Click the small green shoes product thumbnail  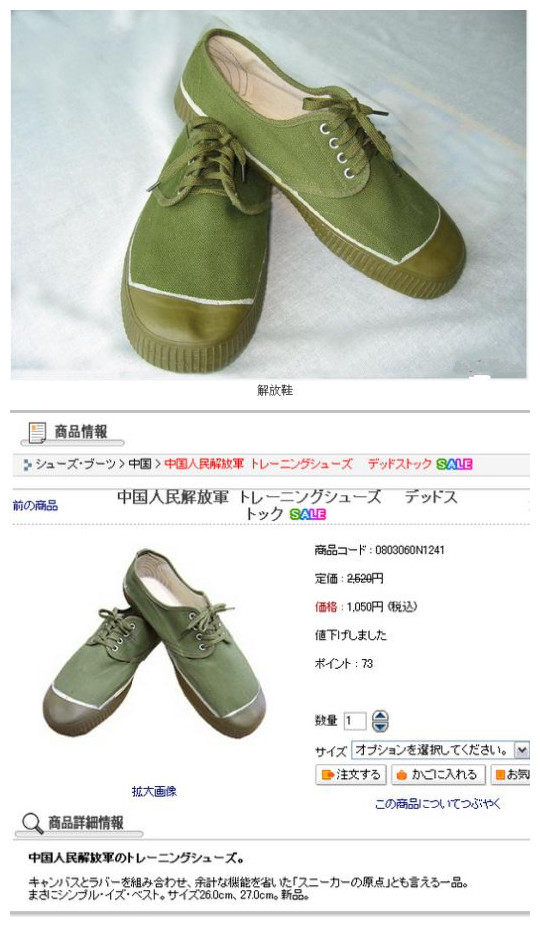(x=154, y=643)
